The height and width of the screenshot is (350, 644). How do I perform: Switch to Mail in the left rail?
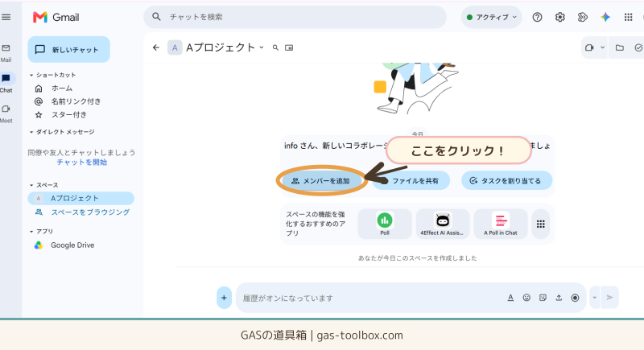pos(6,53)
